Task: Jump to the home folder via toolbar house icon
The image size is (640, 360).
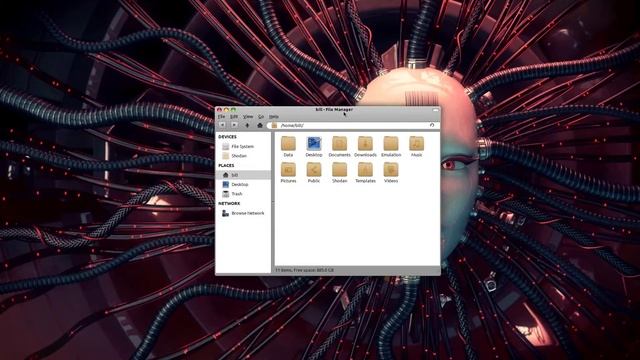Action: click(260, 125)
